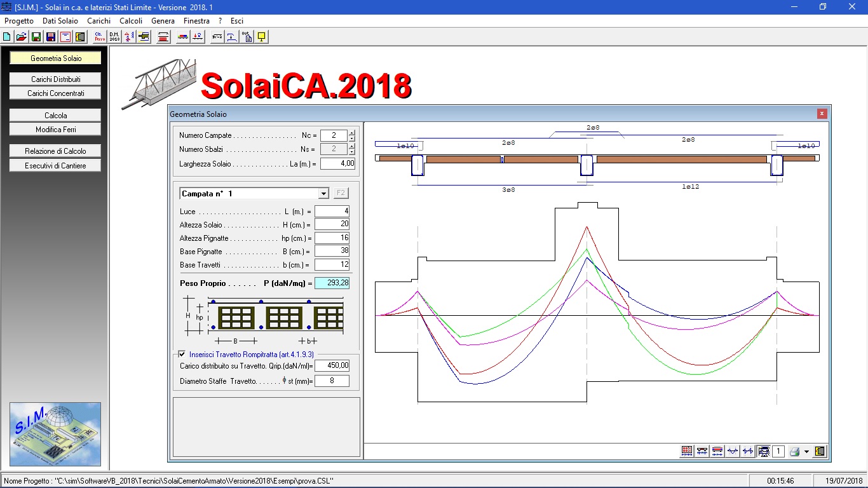Open the Progetto menu
The image size is (868, 488).
pyautogui.click(x=19, y=21)
